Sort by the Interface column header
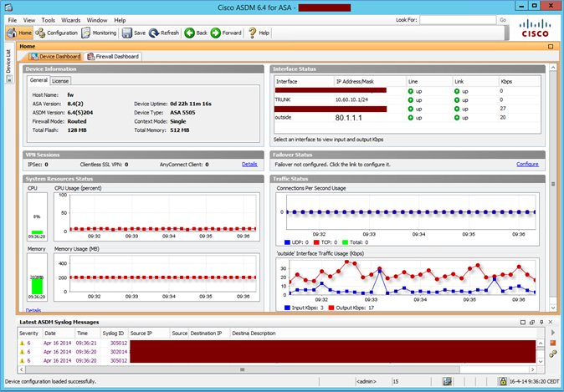 [304, 82]
